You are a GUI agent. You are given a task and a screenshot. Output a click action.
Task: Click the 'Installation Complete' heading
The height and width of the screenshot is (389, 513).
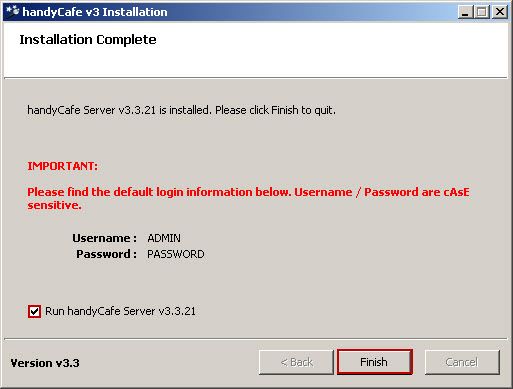(x=88, y=39)
